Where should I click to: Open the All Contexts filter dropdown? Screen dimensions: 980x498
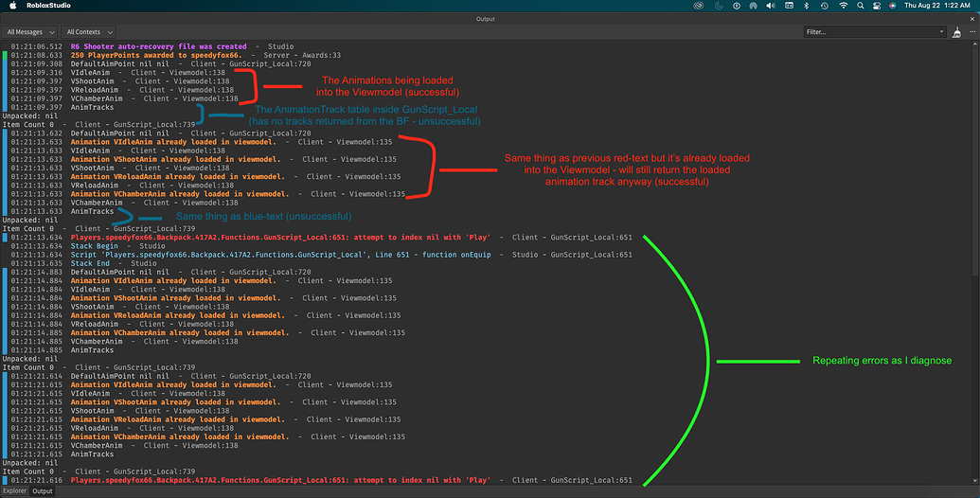(89, 32)
